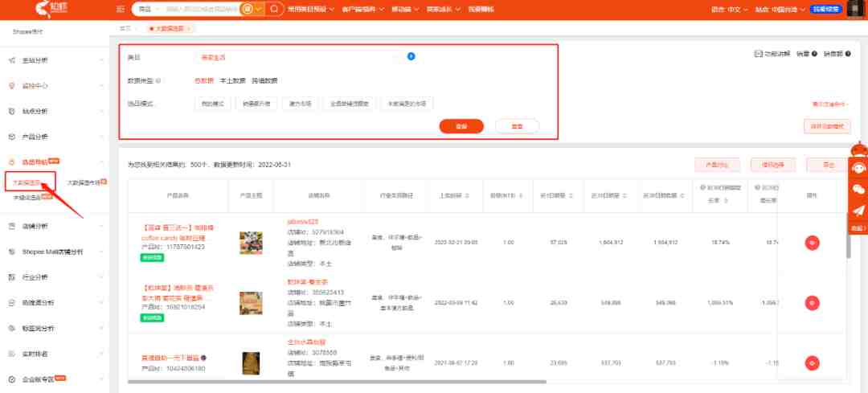The width and height of the screenshot is (868, 393).
Task: Close the 大数据选品 page tab
Action: pos(189,28)
